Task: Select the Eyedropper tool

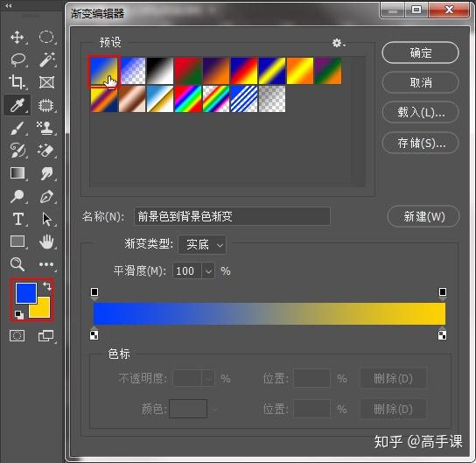Action: pyautogui.click(x=17, y=105)
